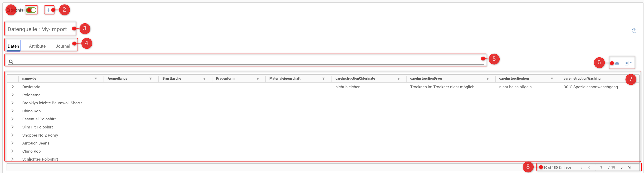Filter the name-de column
The width and height of the screenshot is (644, 173).
click(x=96, y=79)
